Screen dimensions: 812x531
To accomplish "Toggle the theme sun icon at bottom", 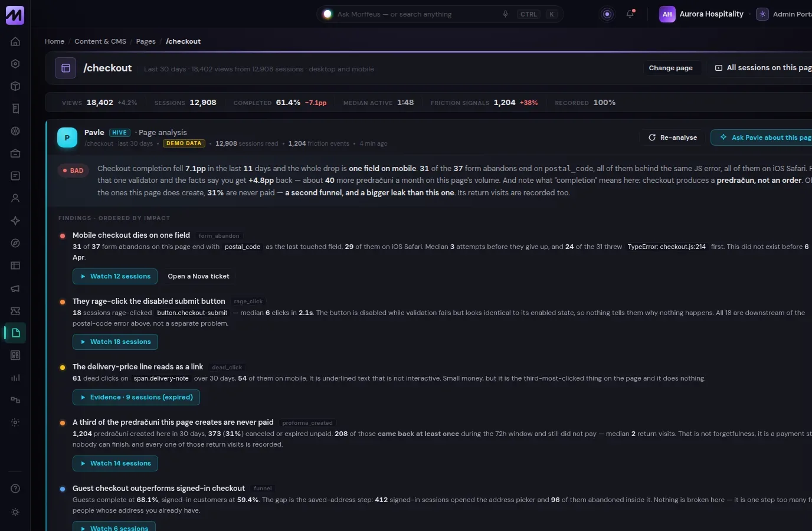I will [x=15, y=512].
